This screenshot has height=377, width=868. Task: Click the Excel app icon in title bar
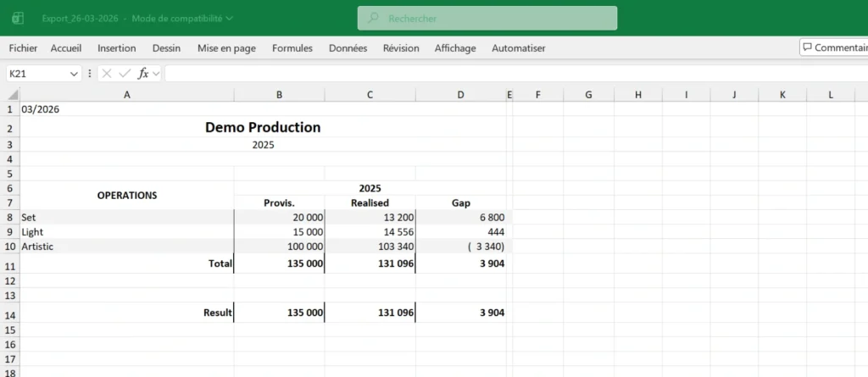tap(18, 18)
